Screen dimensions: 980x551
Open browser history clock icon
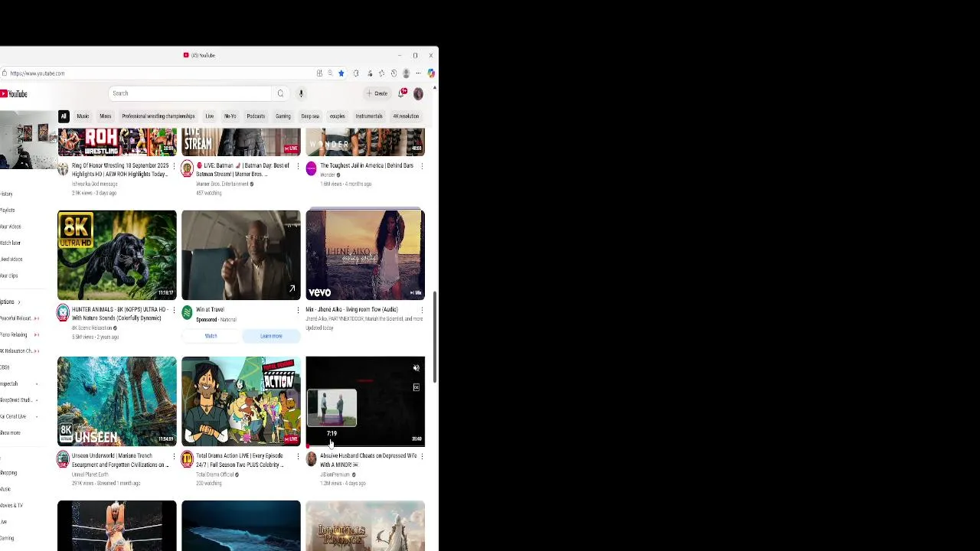pos(394,73)
